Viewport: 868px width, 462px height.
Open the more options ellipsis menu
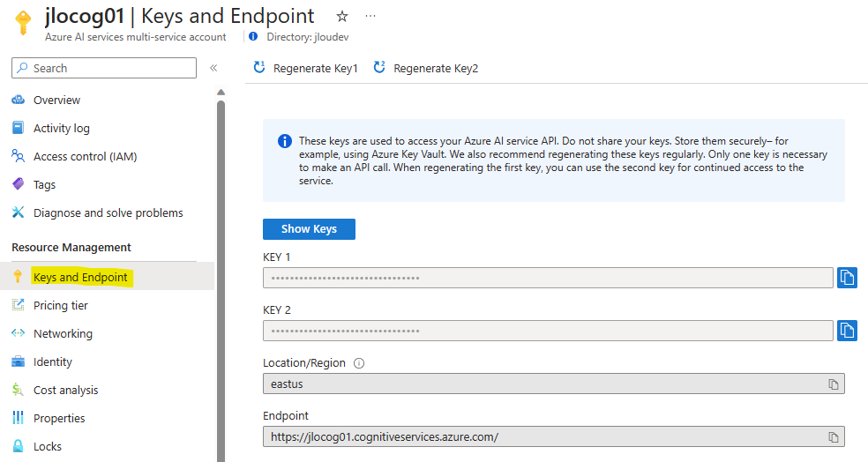coord(370,16)
